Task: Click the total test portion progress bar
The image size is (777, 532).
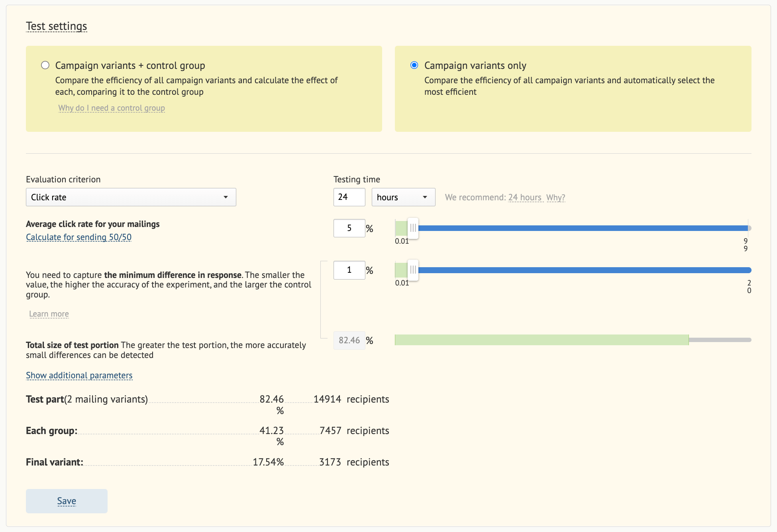Action: (573, 340)
